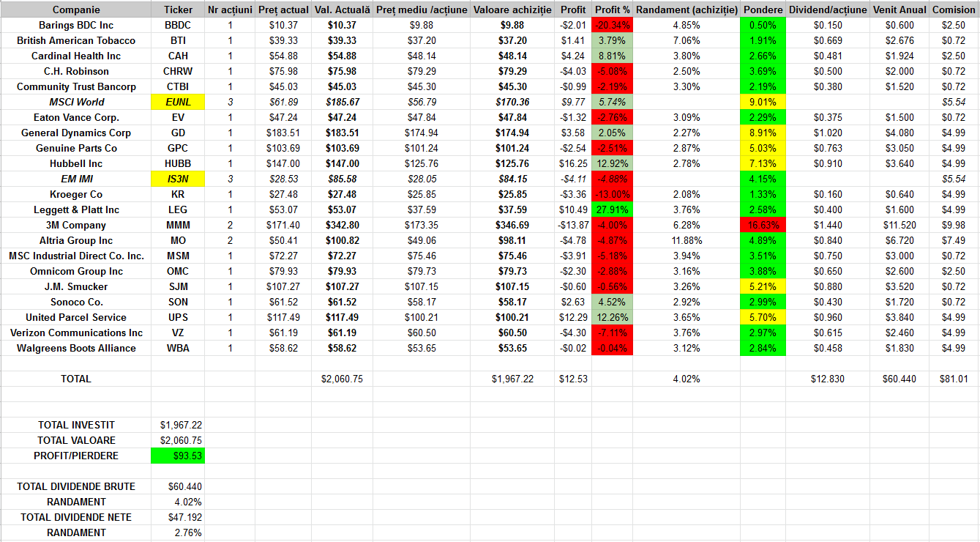The image size is (980, 542).
Task: Click the Sonoco Co. company cell
Action: click(x=76, y=302)
